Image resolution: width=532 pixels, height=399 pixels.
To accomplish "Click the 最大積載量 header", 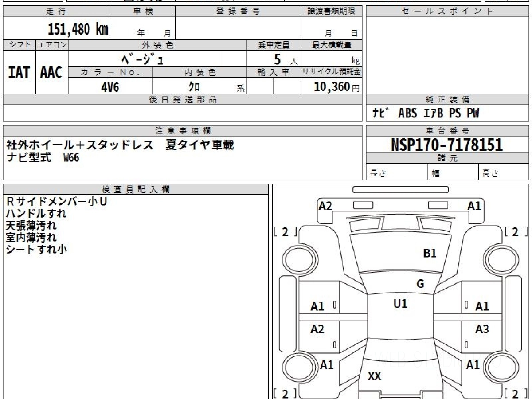I will pyautogui.click(x=331, y=45).
